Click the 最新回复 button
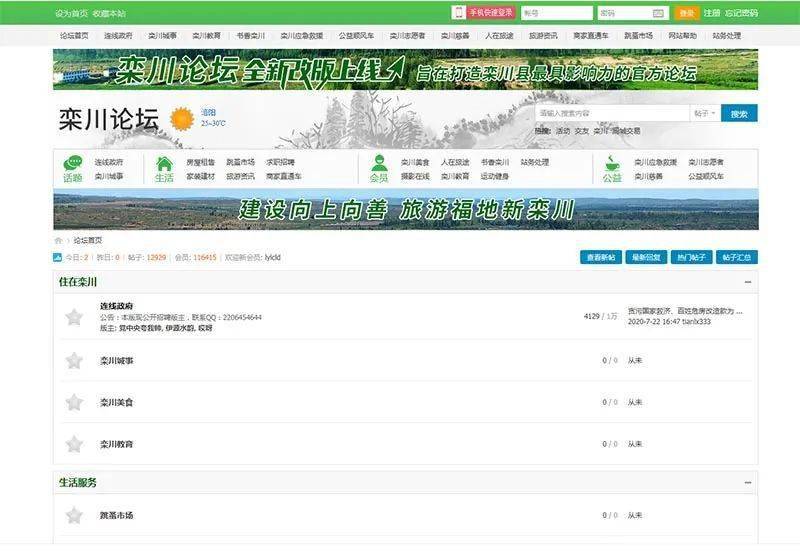 (x=646, y=258)
